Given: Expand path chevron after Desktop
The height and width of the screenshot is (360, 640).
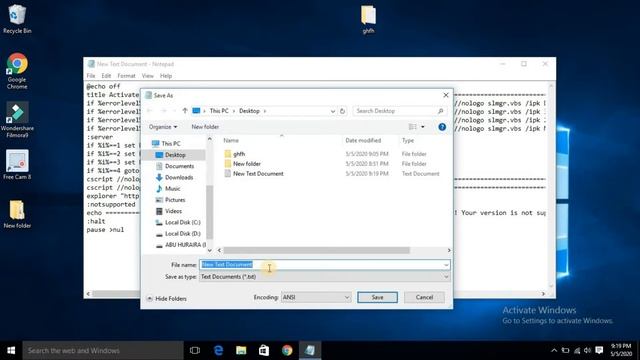Looking at the screenshot, I should tap(264, 111).
